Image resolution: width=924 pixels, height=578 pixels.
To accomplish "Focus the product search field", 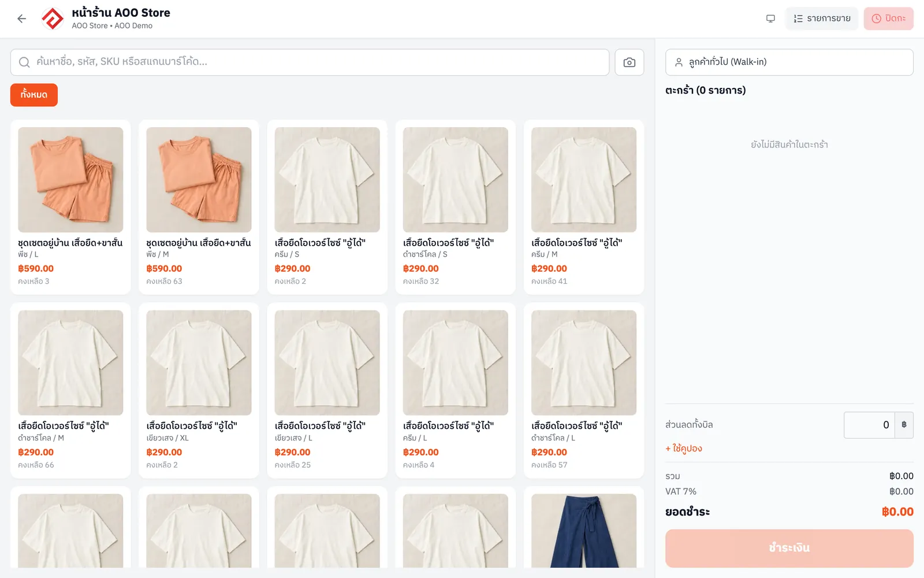I will pyautogui.click(x=310, y=62).
